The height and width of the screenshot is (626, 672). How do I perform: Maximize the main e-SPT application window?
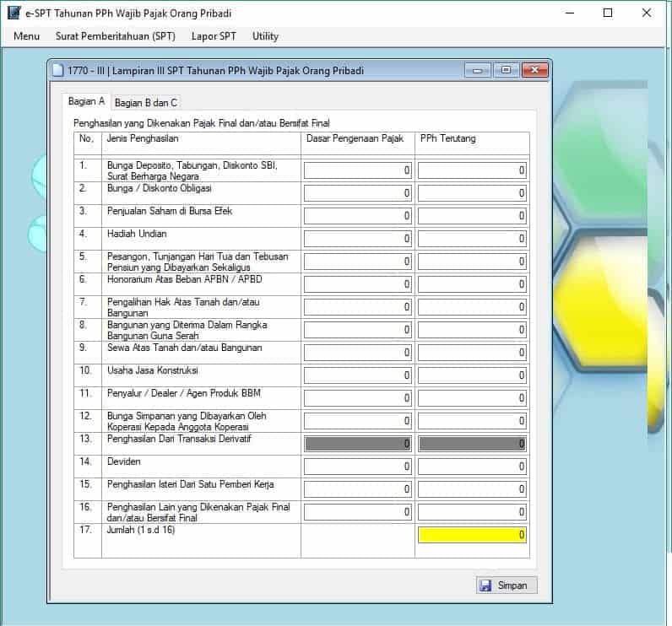click(608, 13)
